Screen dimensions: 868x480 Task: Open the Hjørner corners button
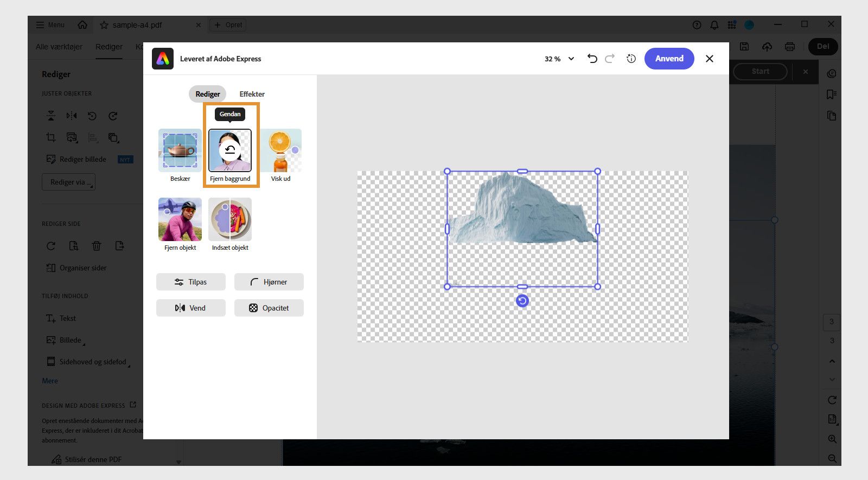coord(269,282)
